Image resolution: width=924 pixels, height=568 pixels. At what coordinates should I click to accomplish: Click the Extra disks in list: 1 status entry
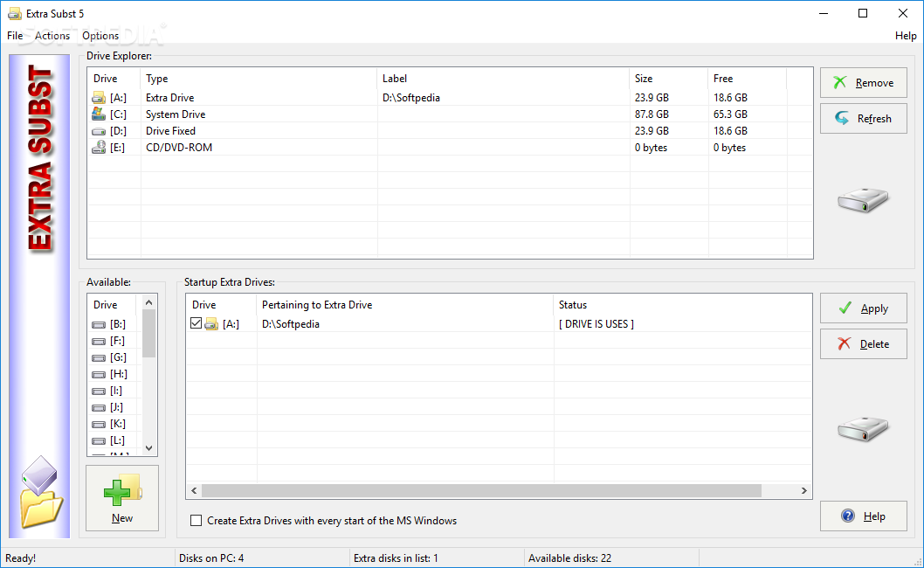click(396, 558)
